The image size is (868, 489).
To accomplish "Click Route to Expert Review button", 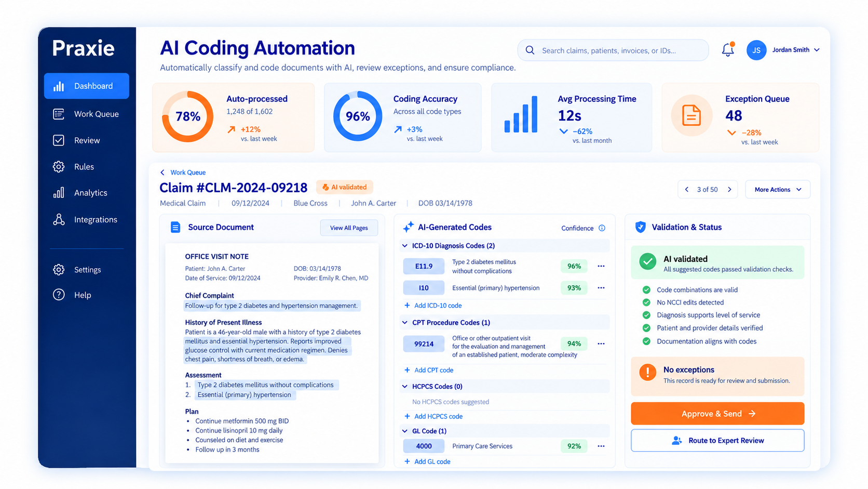I will 717,441.
